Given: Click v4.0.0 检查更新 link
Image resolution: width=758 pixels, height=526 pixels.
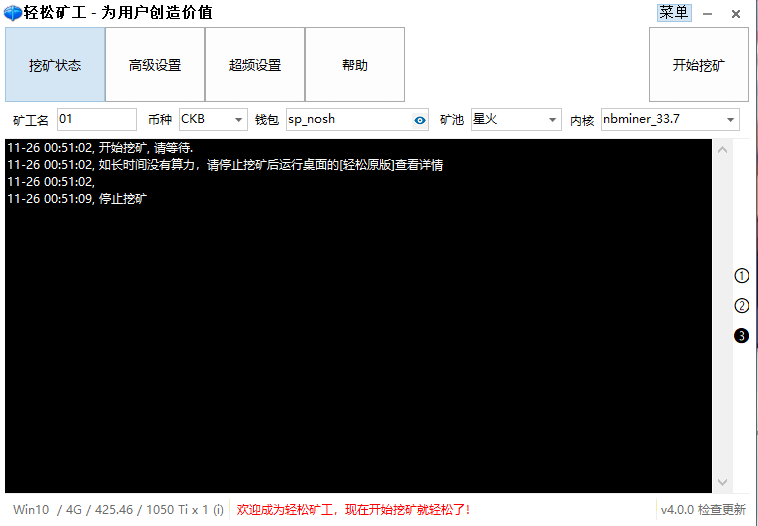Looking at the screenshot, I should [x=703, y=510].
